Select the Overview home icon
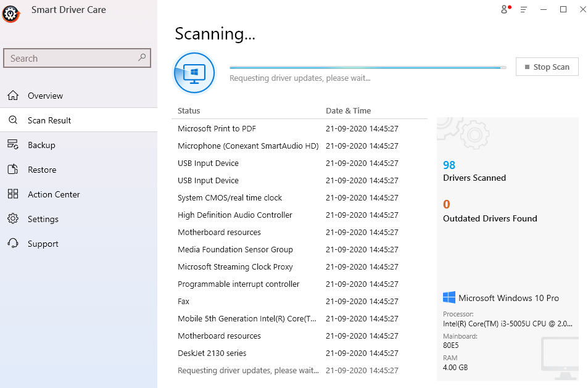The image size is (588, 388). click(x=13, y=95)
